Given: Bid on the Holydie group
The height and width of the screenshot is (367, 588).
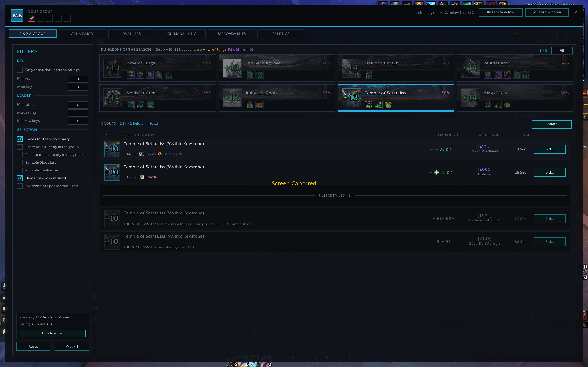Looking at the screenshot, I should pos(549,172).
